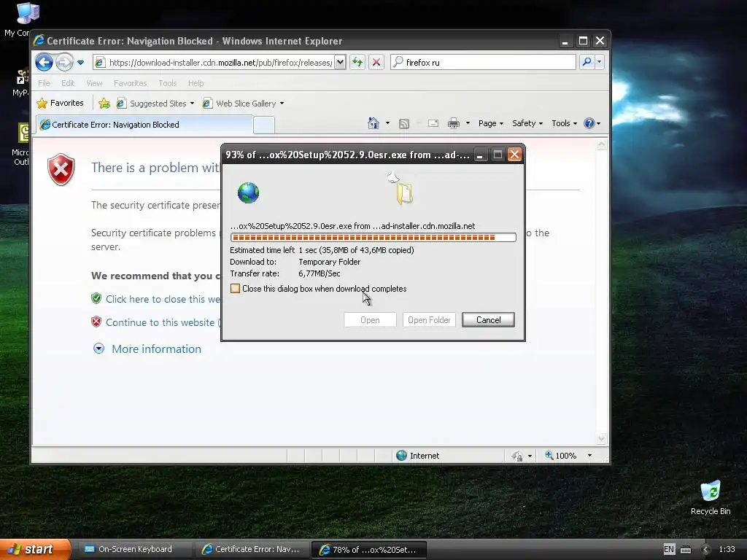Expand the Home button dropdown arrow
This screenshot has height=560, width=747.
387,123
